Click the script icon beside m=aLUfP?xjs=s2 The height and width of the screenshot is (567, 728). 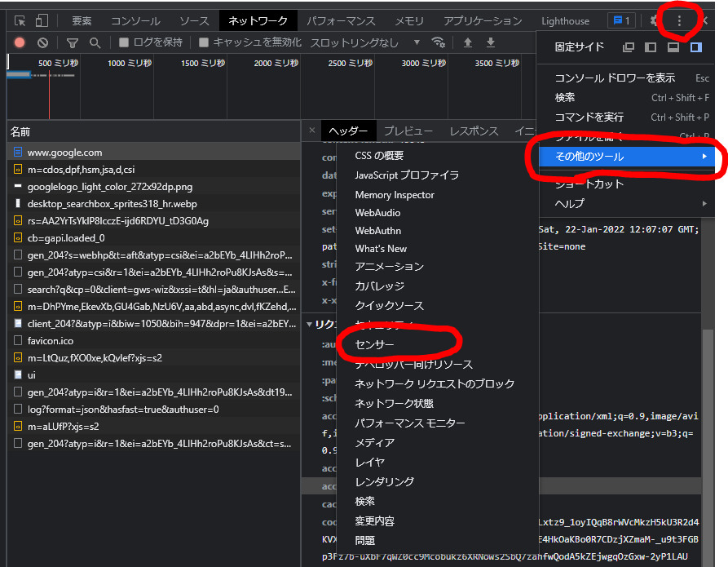click(18, 426)
